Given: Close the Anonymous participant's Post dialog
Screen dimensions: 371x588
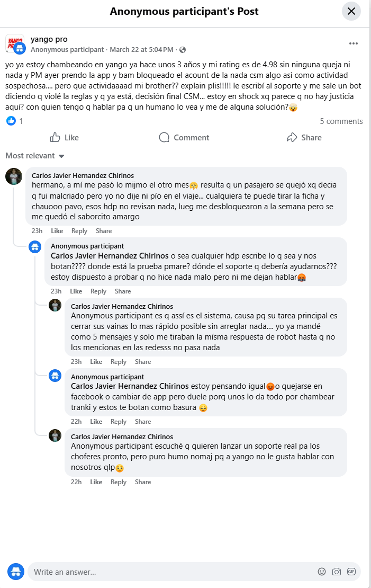Looking at the screenshot, I should click(351, 11).
